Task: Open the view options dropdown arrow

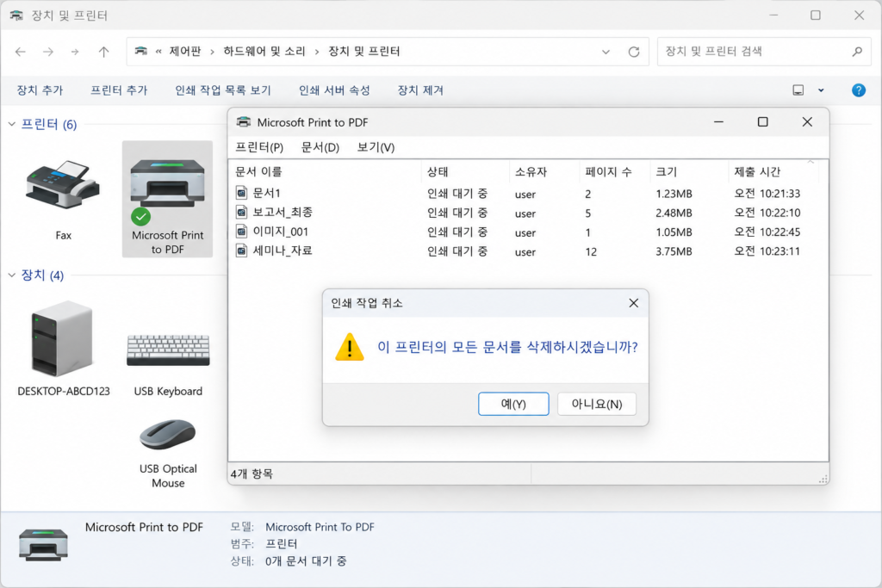Action: pos(821,90)
